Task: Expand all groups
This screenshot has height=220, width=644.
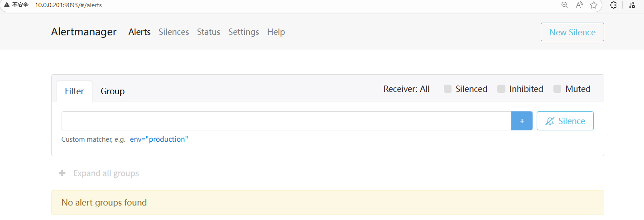Action: [106, 173]
